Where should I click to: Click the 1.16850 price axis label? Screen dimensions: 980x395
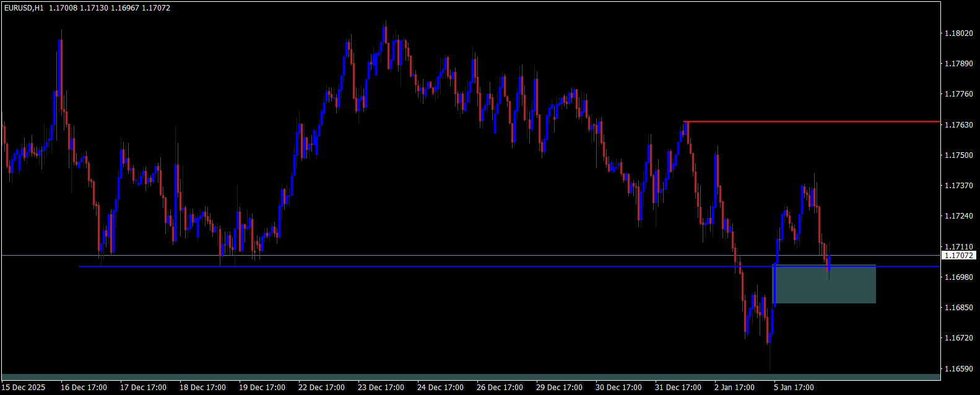pos(958,308)
